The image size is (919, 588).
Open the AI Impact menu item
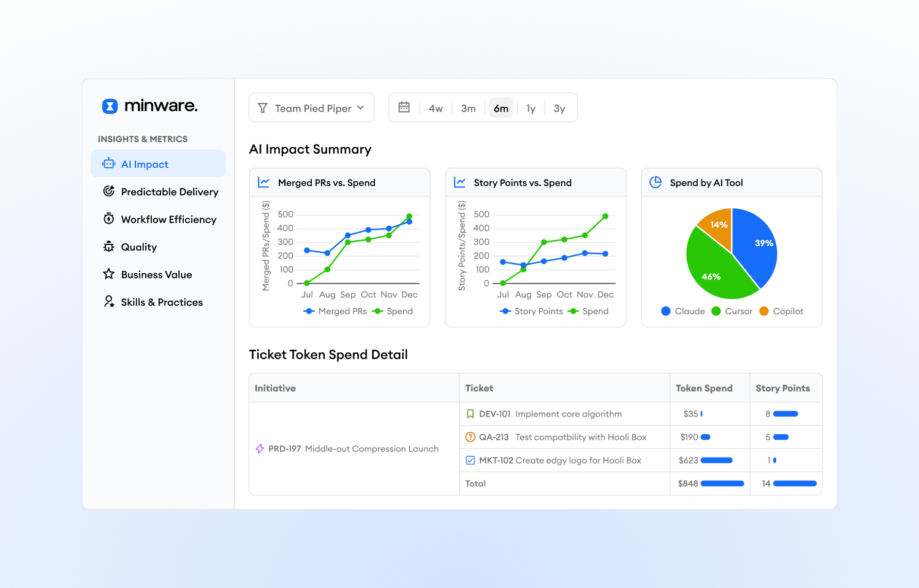point(158,164)
